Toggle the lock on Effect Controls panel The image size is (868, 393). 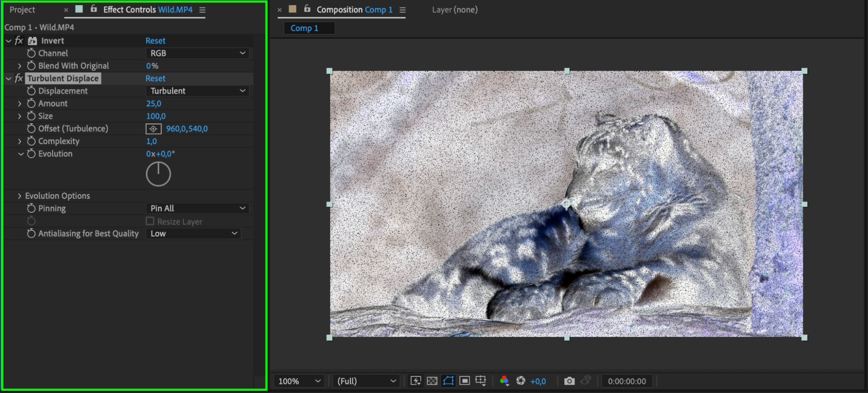pyautogui.click(x=94, y=9)
